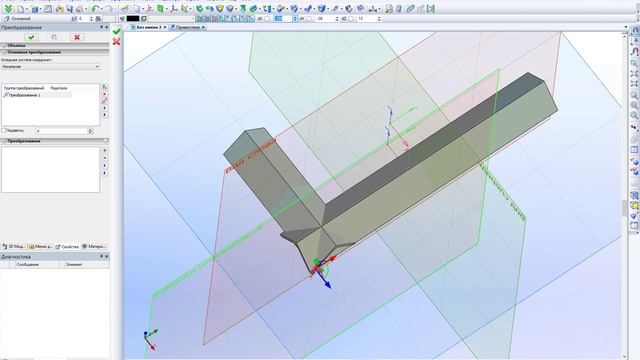Toggle the first checkbox in the properties toolbar
Screen dimensions: 640x360
coord(267,19)
